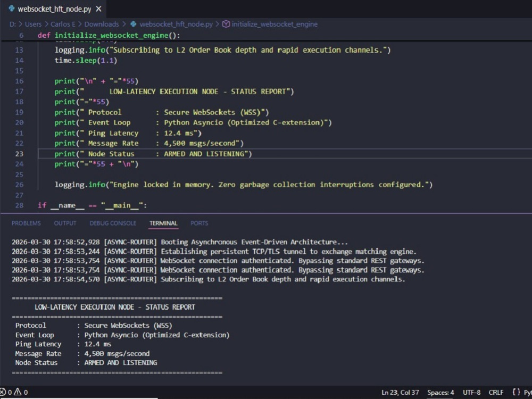This screenshot has height=399, width=532.
Task: Click terminal output '12.4 ms'
Action: coord(98,344)
